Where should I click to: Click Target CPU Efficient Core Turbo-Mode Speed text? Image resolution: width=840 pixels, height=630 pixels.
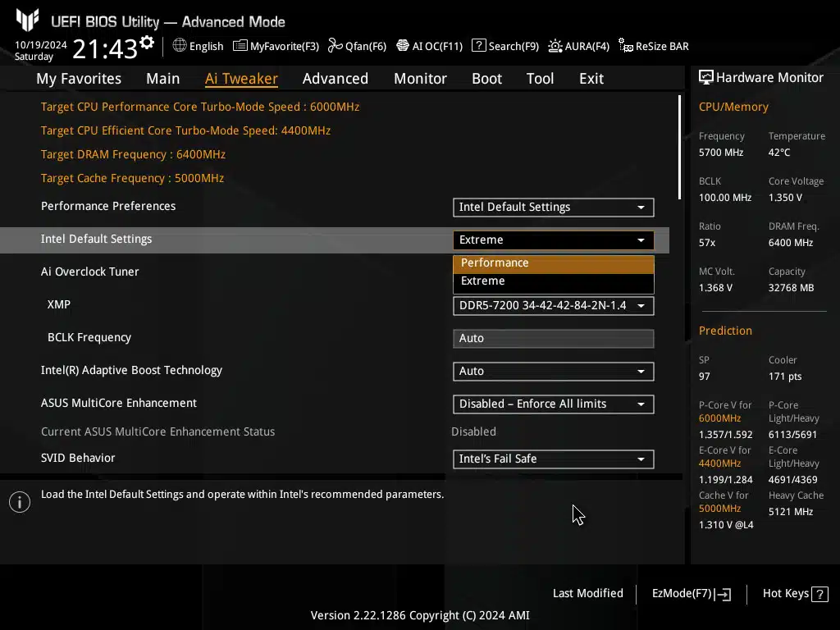[186, 130]
